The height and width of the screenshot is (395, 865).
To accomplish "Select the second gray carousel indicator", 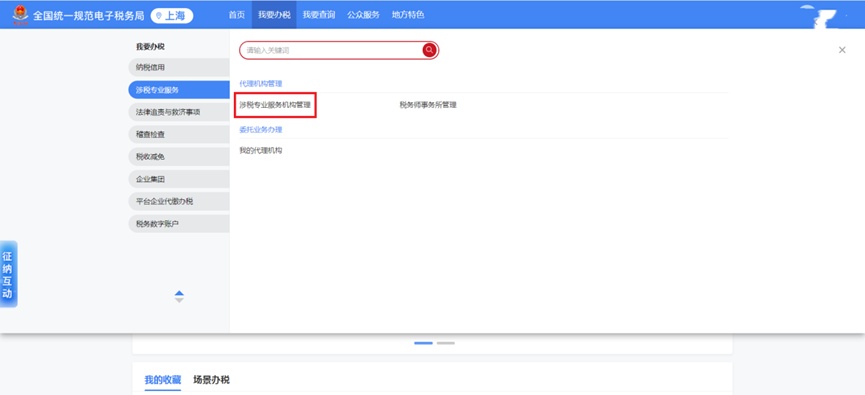I will tap(446, 343).
